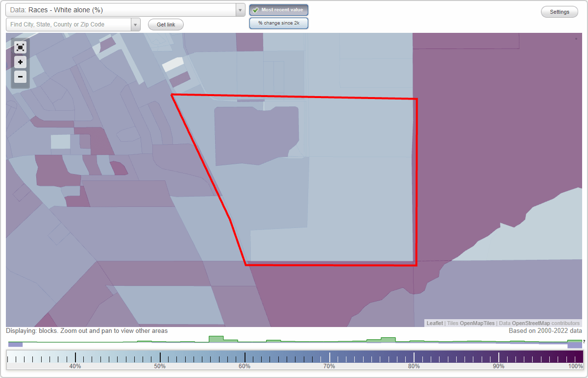Open the Settings button
This screenshot has width=588, height=378.
[560, 12]
